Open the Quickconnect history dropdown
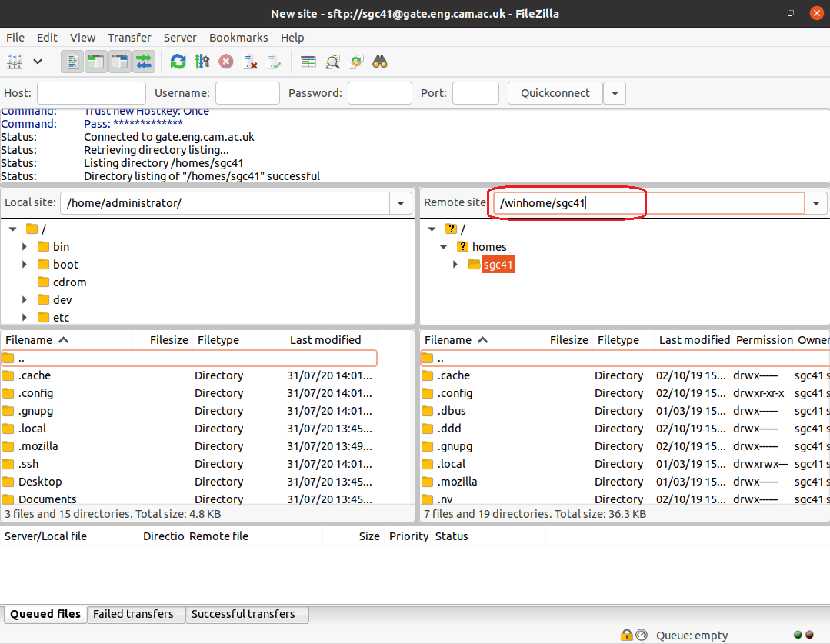The image size is (830, 644). click(x=614, y=93)
